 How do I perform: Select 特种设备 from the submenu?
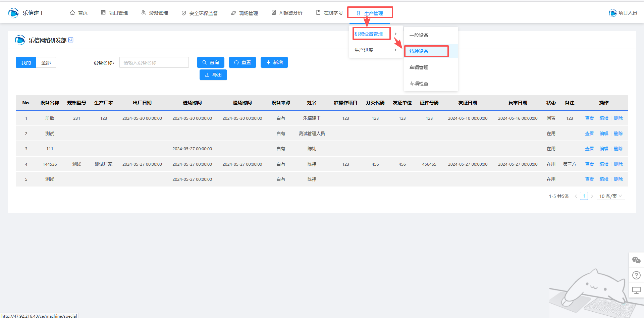(419, 51)
